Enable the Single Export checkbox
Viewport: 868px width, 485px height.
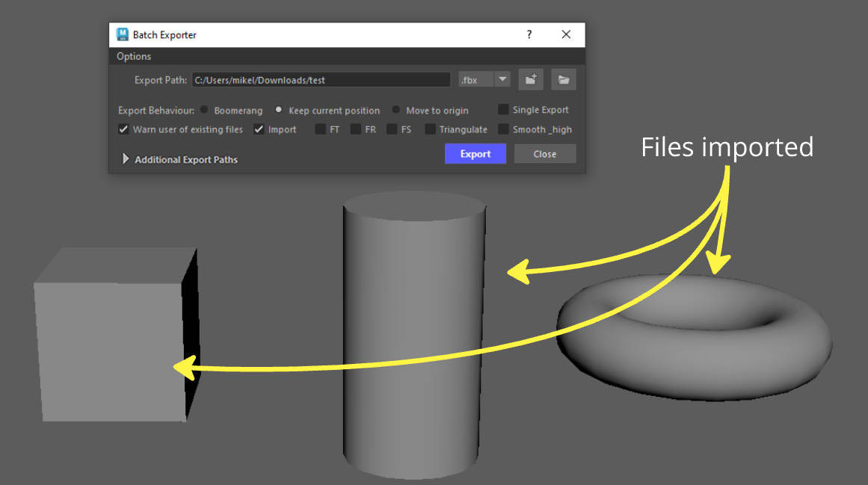502,110
